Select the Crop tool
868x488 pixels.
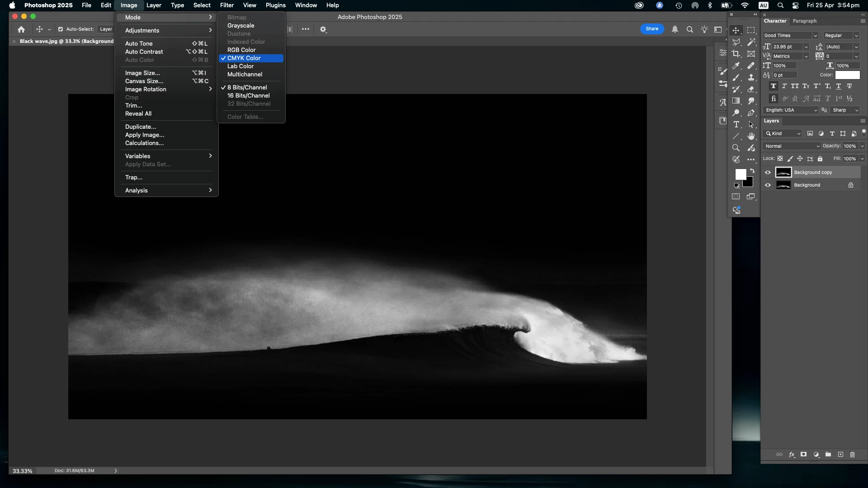[x=736, y=54]
